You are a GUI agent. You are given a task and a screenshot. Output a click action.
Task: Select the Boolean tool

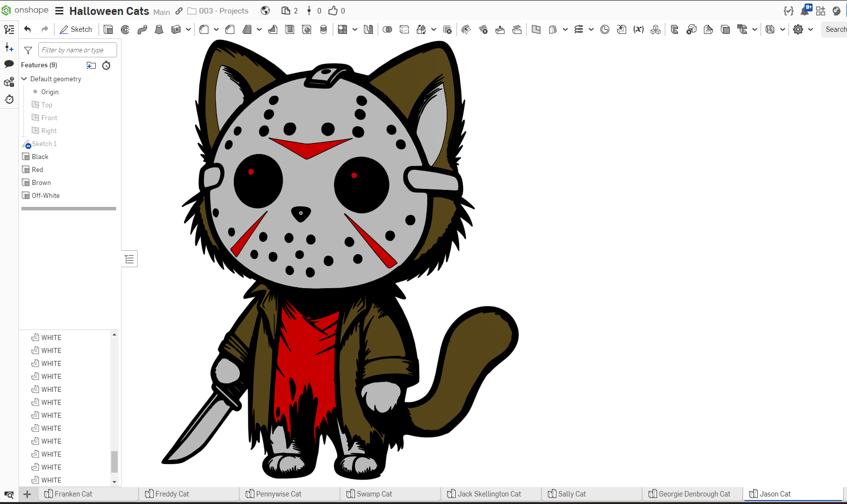click(x=387, y=29)
